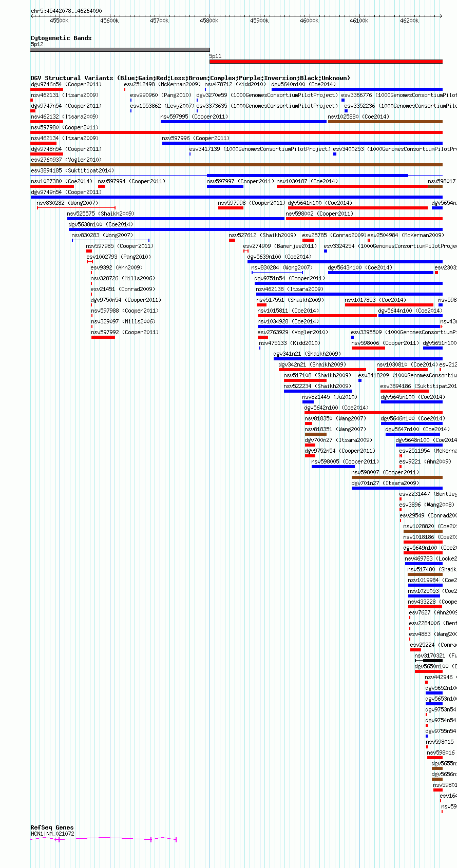The image size is (457, 868).
Task: Click brown nsv1025880 (Coe2014) variant
Action: (x=385, y=122)
